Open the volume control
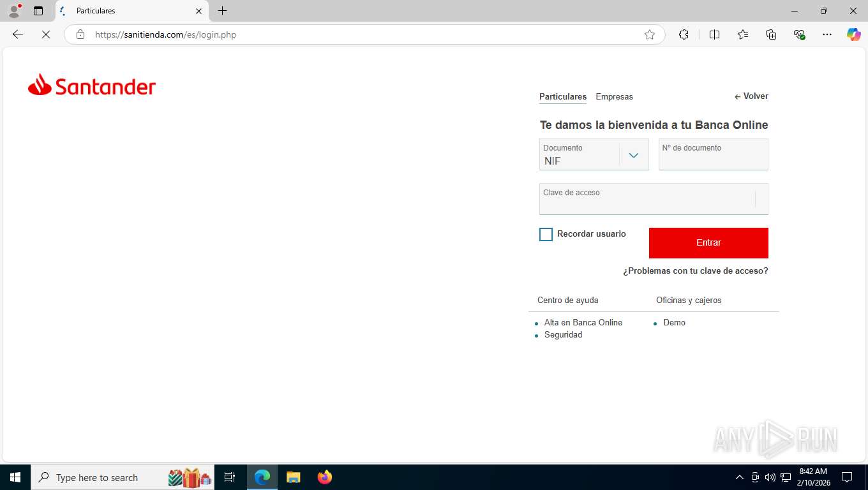 [770, 477]
